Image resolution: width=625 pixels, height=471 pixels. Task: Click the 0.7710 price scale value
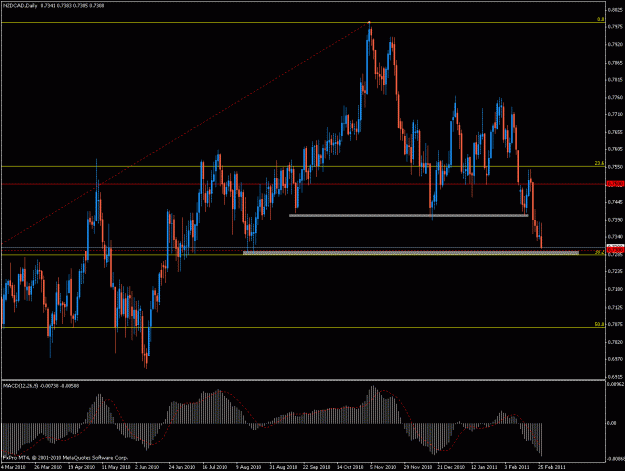[615, 114]
